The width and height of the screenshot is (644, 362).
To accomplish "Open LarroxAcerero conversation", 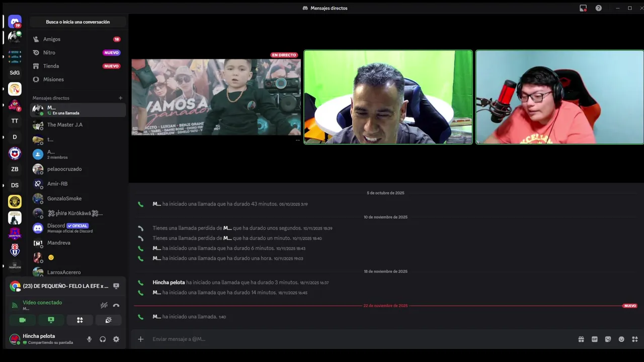I will coord(77,272).
